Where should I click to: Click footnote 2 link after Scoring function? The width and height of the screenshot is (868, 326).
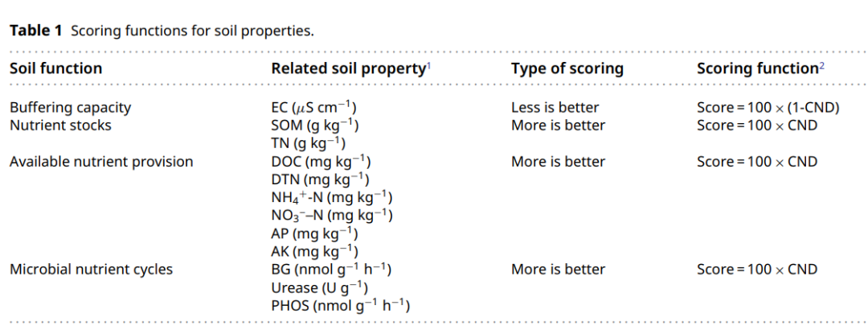[822, 66]
